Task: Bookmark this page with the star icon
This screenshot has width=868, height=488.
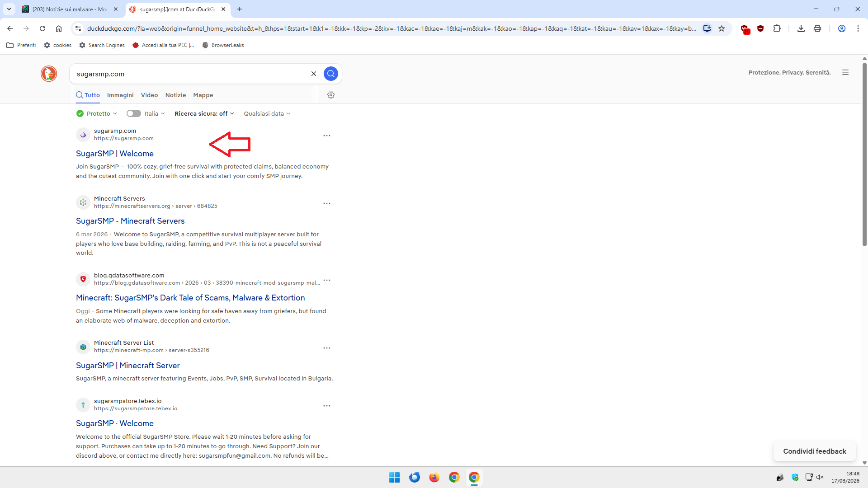Action: (x=722, y=28)
